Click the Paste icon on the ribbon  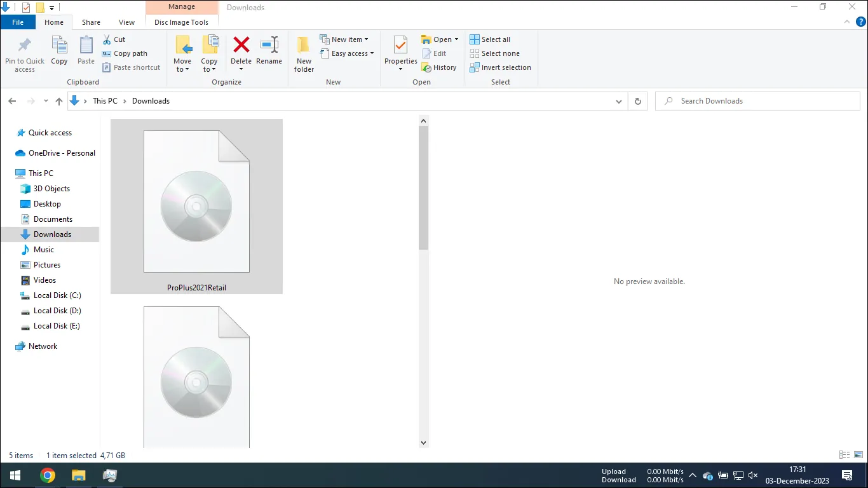coord(86,51)
